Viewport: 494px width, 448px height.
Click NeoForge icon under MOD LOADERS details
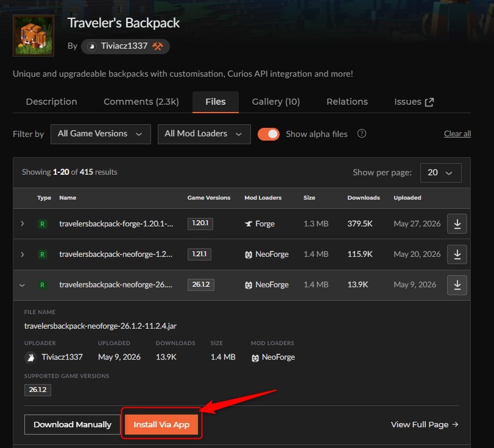click(255, 358)
